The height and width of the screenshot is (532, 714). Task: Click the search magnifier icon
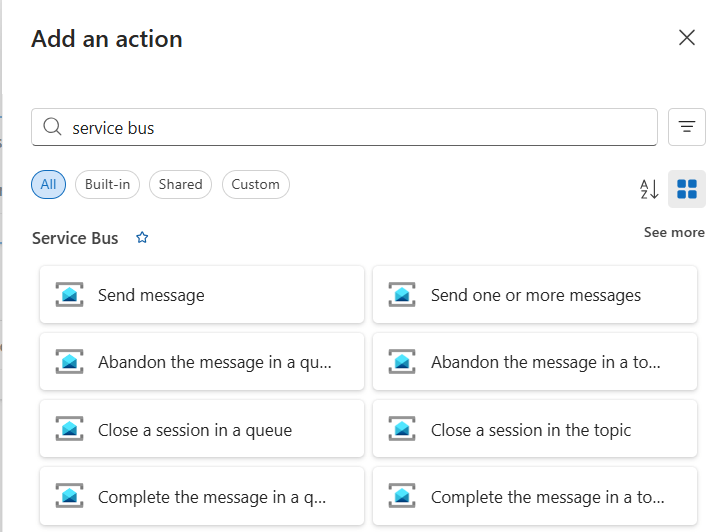(x=52, y=128)
